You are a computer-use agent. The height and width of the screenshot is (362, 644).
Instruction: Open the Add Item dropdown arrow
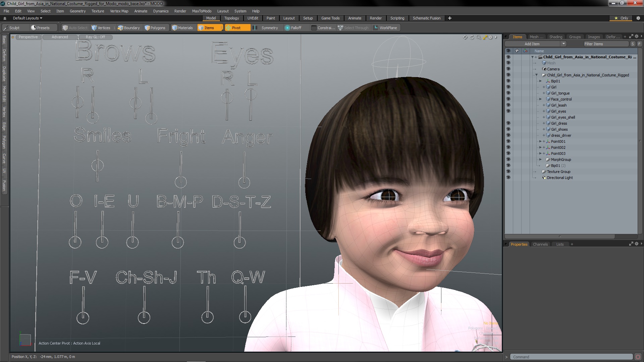coord(563,44)
